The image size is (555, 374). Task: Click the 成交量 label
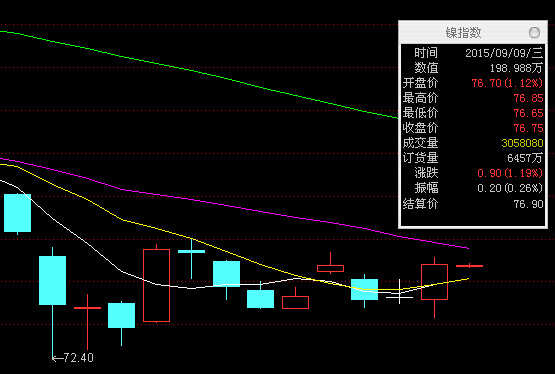tap(420, 143)
